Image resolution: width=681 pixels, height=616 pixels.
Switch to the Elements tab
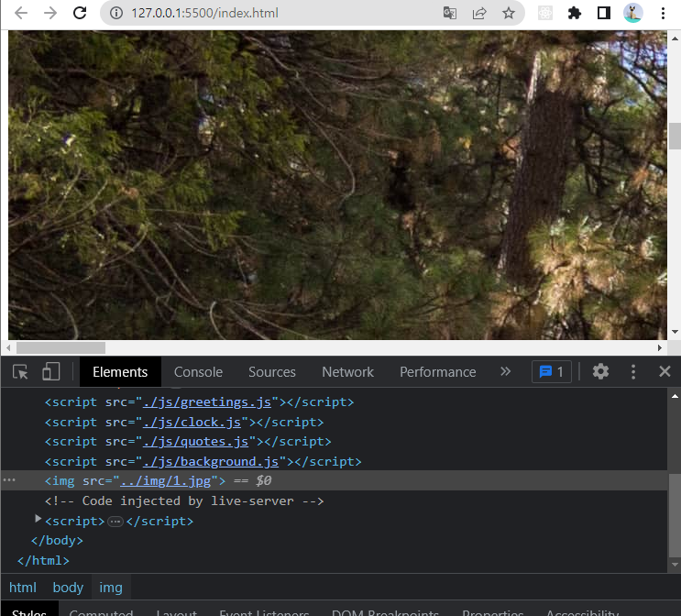(x=120, y=372)
